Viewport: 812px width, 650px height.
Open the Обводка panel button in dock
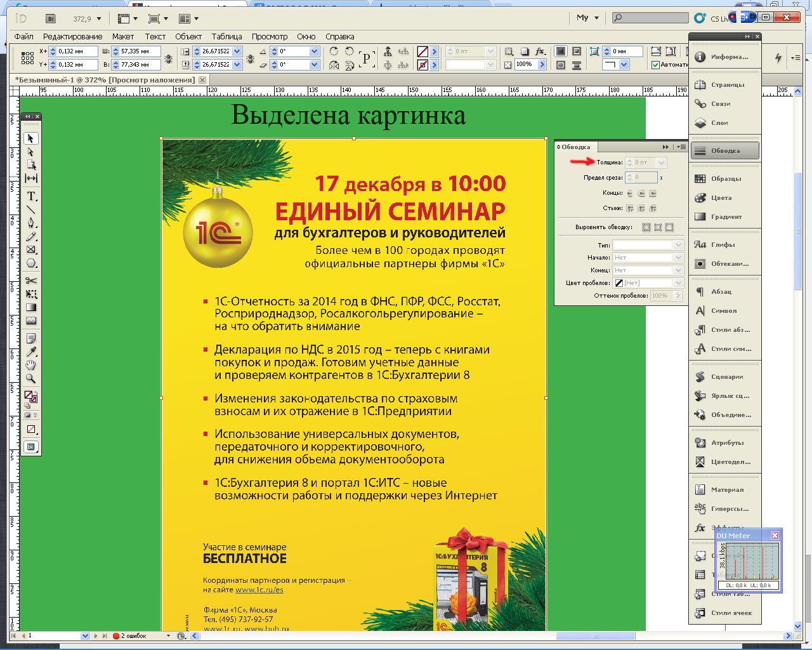point(725,151)
